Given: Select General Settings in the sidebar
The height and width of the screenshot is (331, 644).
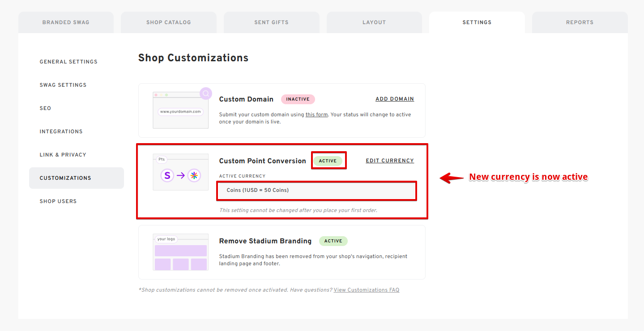Looking at the screenshot, I should pyautogui.click(x=68, y=62).
